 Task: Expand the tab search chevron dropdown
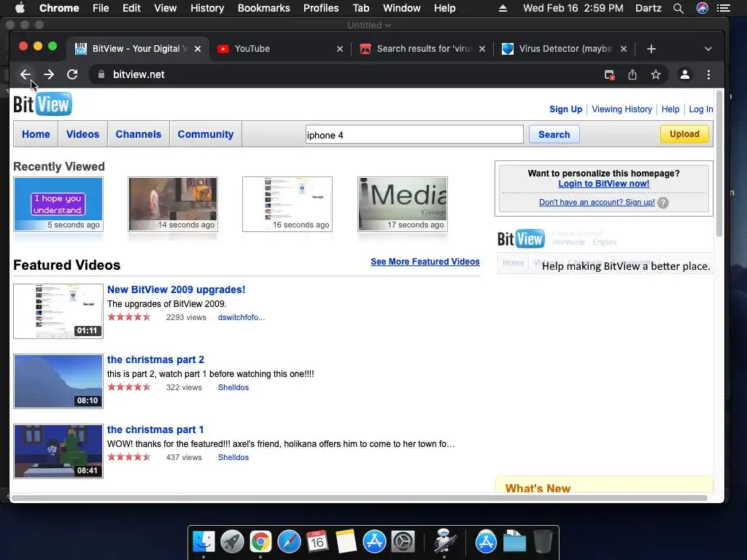pyautogui.click(x=708, y=49)
